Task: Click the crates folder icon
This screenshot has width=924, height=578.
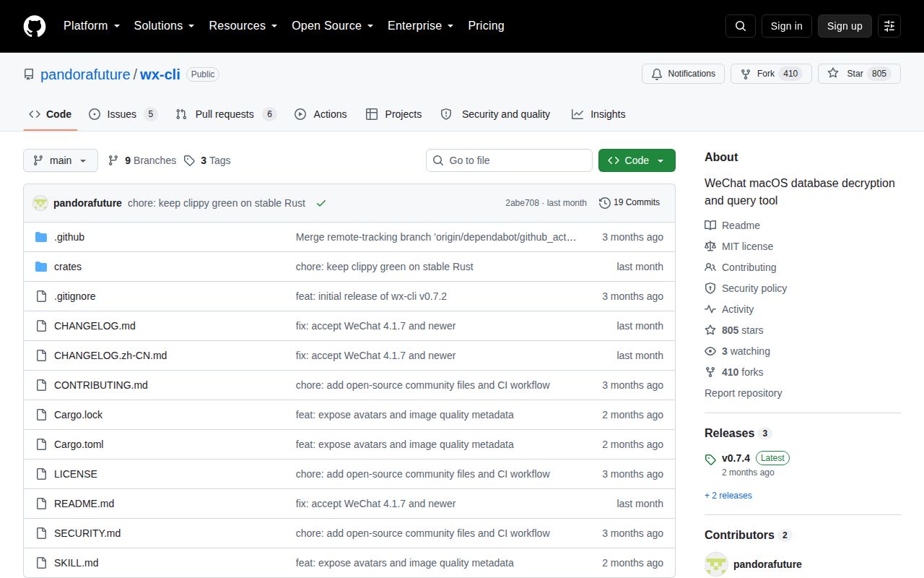Action: (41, 267)
